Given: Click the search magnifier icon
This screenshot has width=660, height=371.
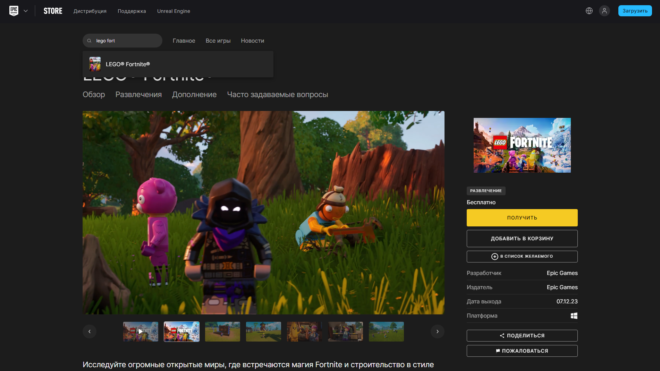Looking at the screenshot, I should [x=89, y=41].
